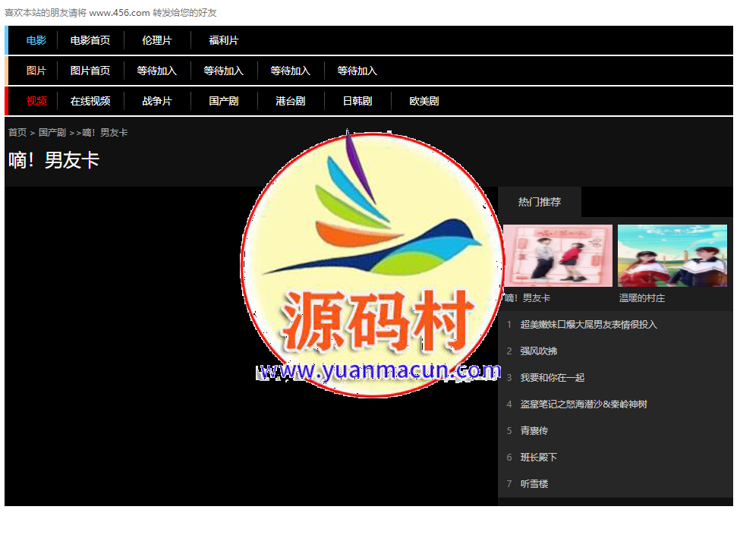Click 国产剧 in the breadcrumb trail
This screenshot has width=740, height=560.
(x=52, y=133)
